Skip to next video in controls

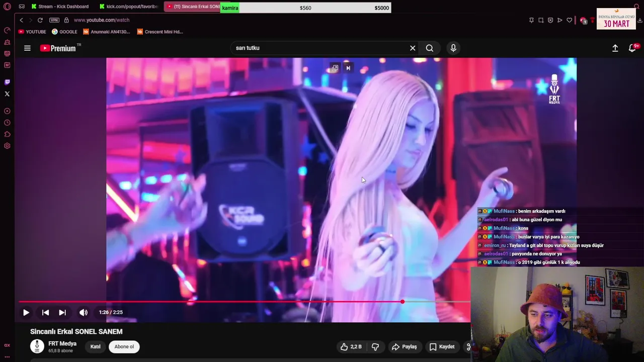click(62, 312)
